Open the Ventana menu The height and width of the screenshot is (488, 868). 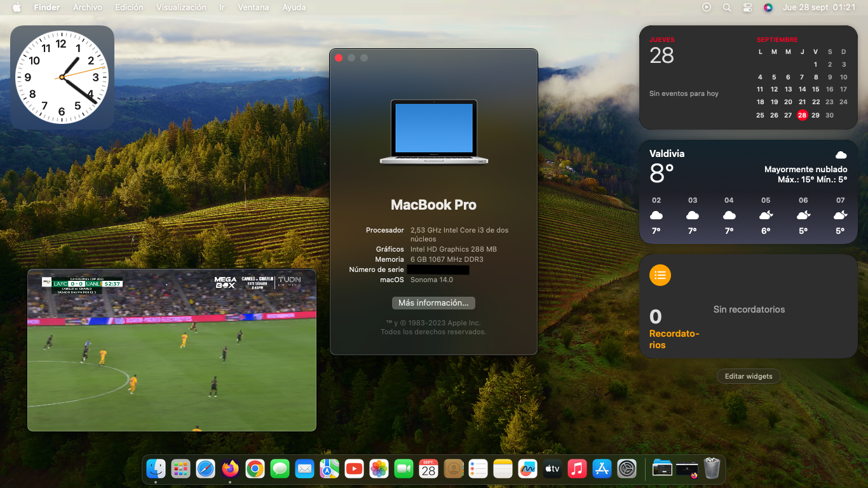click(x=253, y=8)
